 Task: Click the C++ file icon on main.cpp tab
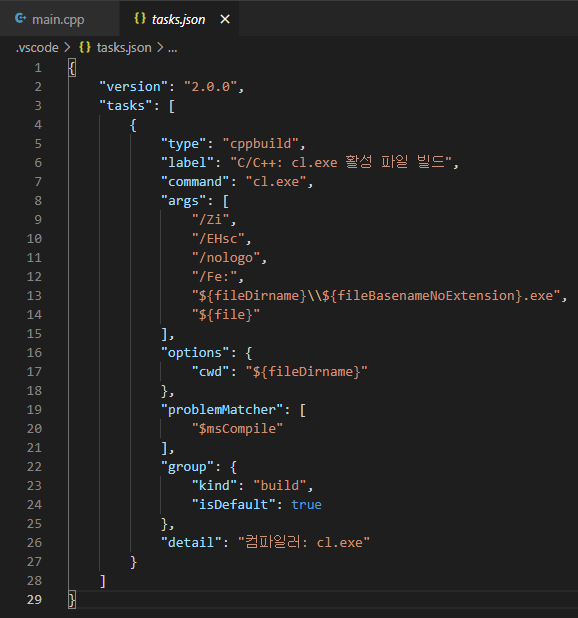[20, 19]
